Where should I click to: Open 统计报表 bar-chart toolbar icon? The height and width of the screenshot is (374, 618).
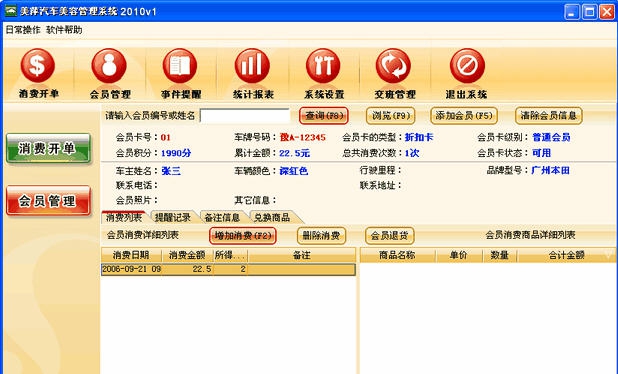click(252, 66)
